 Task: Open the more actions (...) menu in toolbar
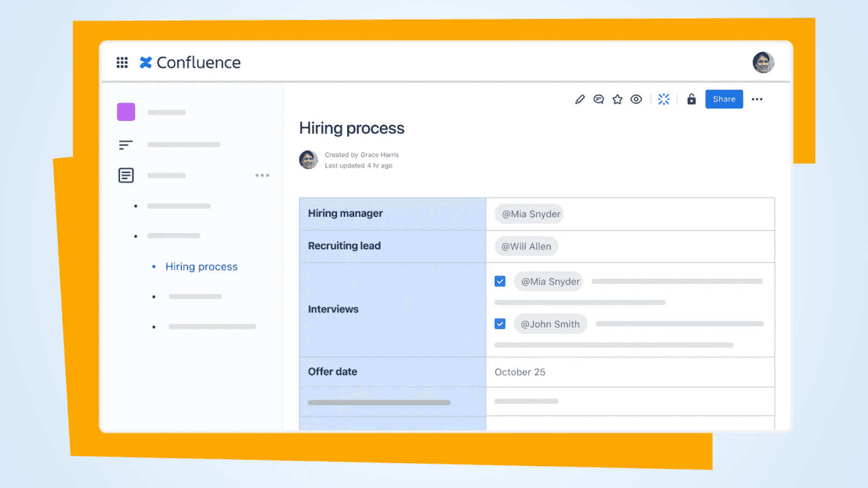(757, 99)
